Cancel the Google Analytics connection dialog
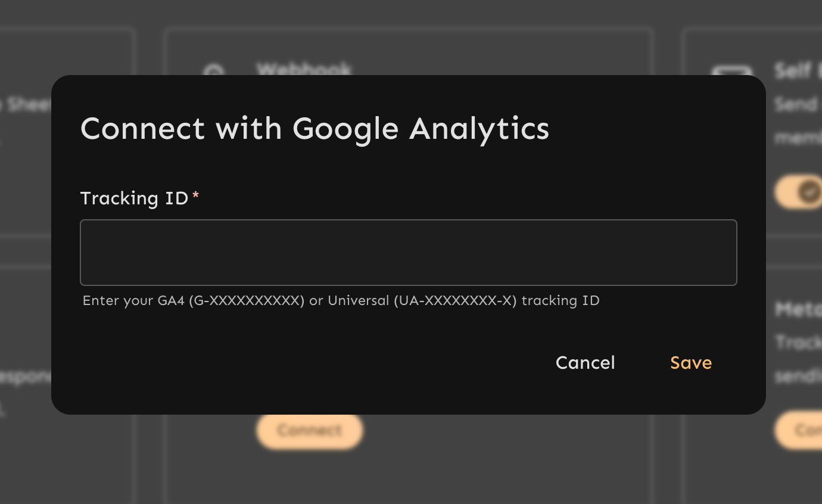 585,363
